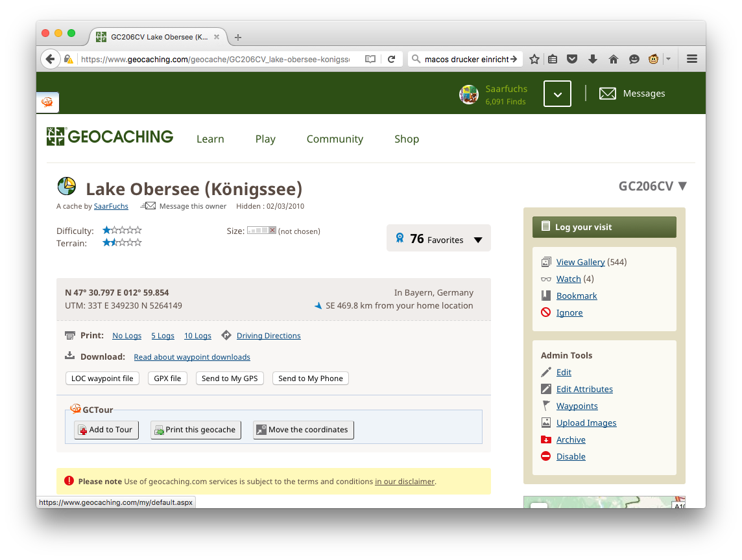Open Read about waypoint downloads link

tap(191, 357)
